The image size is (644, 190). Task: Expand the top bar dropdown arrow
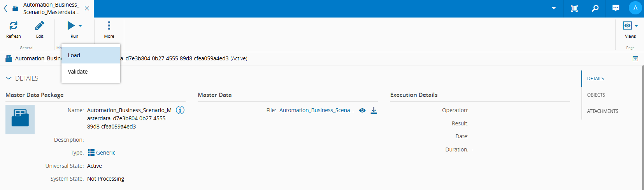point(553,8)
